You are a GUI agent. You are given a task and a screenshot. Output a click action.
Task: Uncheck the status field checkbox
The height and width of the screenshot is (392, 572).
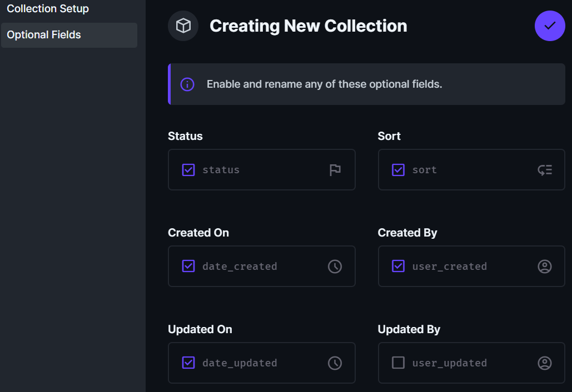(188, 170)
